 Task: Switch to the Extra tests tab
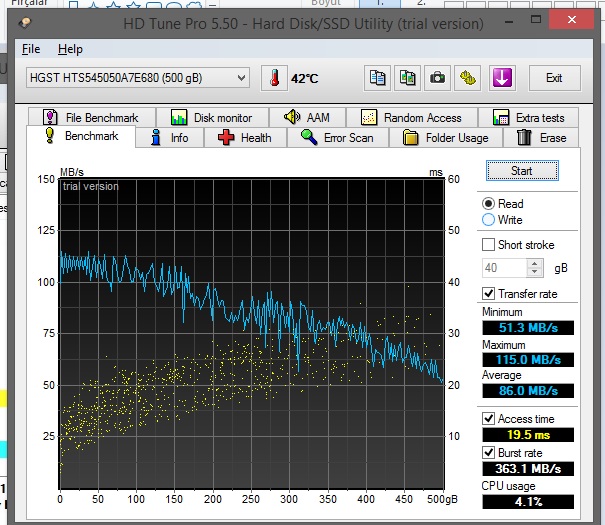pyautogui.click(x=529, y=117)
